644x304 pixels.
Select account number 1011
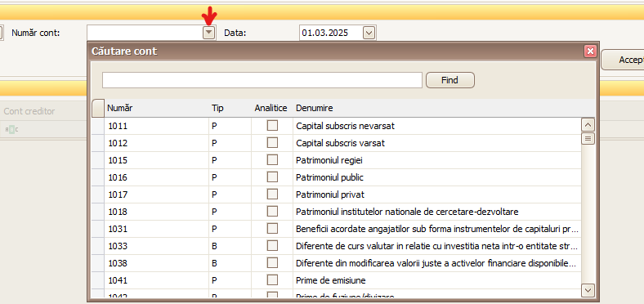pos(156,126)
